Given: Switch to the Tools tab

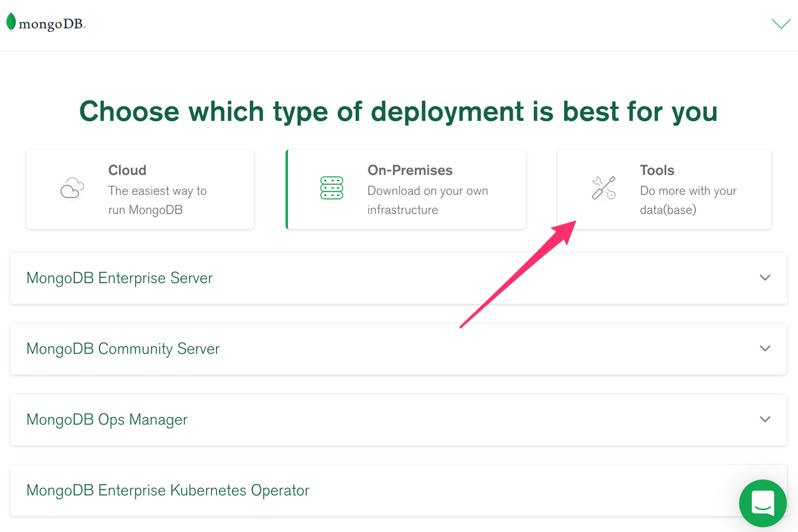Looking at the screenshot, I should pyautogui.click(x=664, y=189).
